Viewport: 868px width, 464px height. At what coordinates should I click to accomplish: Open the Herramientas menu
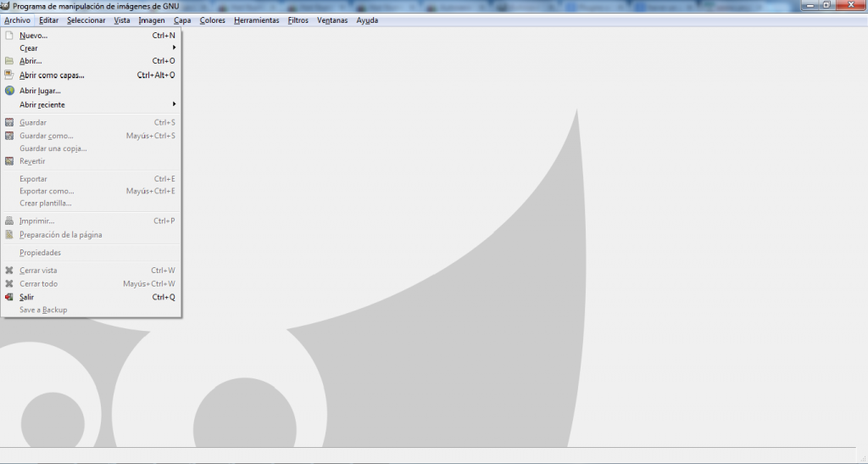(256, 20)
